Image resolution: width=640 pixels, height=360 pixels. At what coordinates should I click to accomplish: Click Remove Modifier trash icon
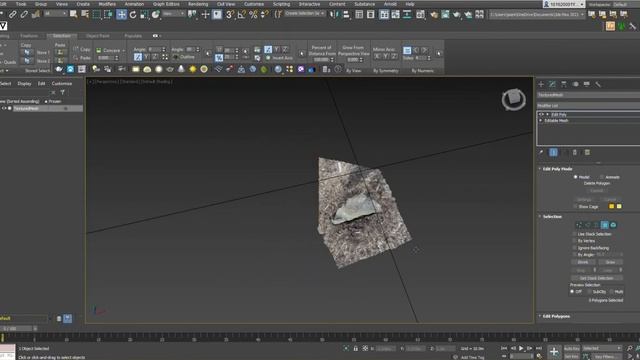(x=575, y=152)
